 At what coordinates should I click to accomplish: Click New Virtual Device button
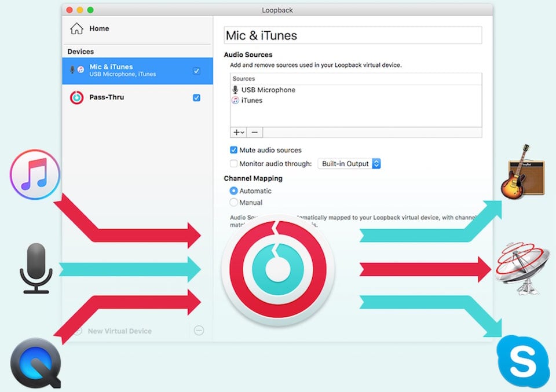[x=114, y=331]
